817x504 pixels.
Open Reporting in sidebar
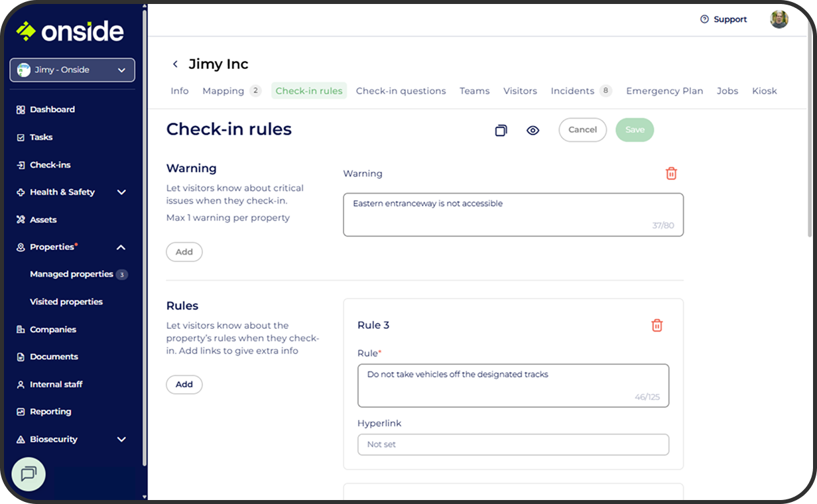tap(50, 412)
